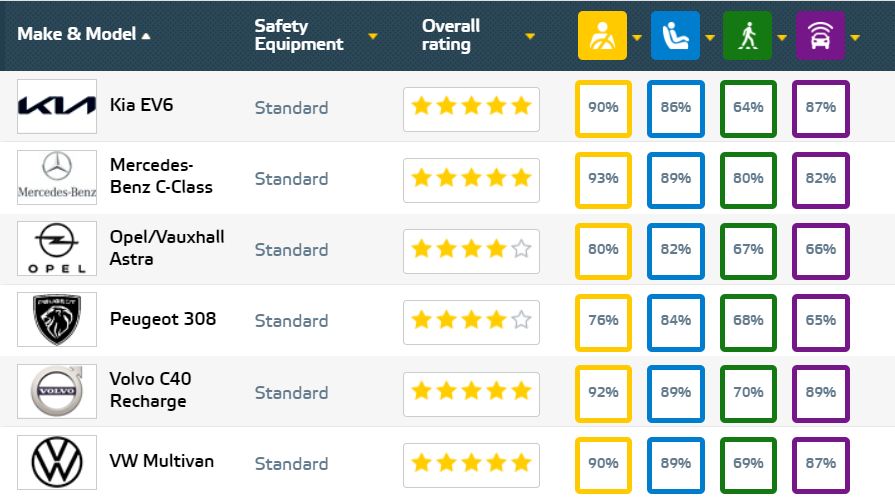Select the VW Multivan model name

(x=161, y=461)
